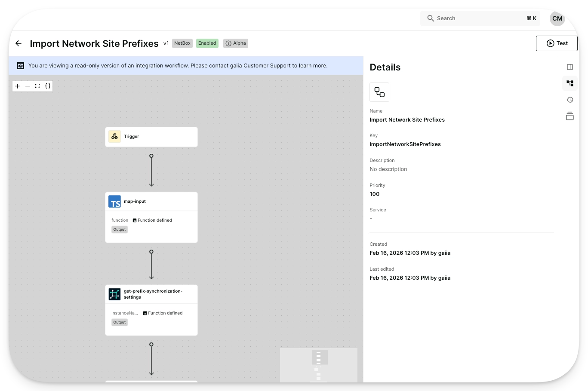
Task: Click the info icon in Alpha badge
Action: click(228, 43)
